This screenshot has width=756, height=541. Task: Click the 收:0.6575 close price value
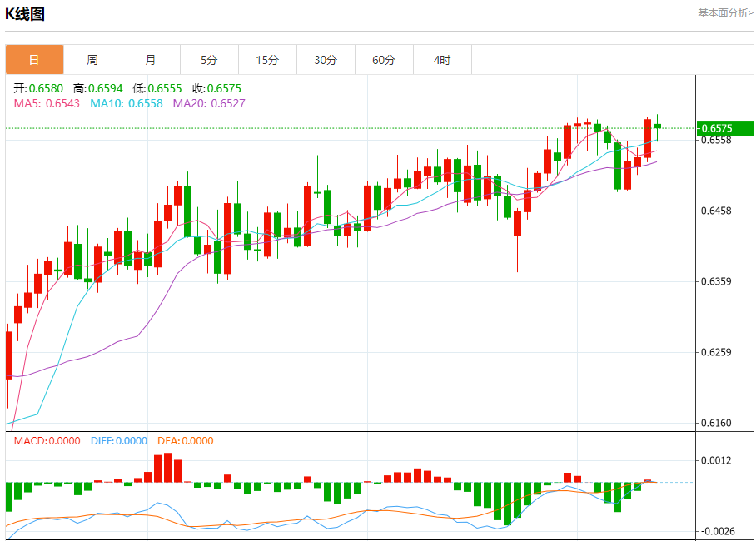pyautogui.click(x=216, y=88)
